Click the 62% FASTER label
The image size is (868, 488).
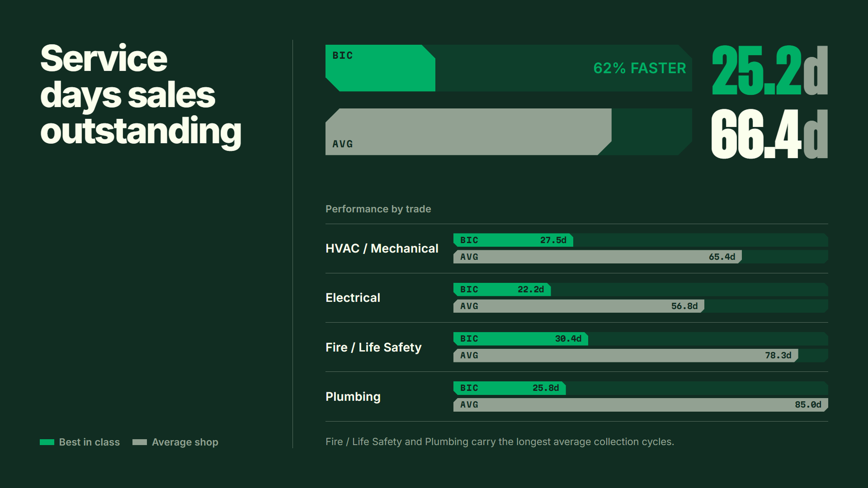[x=640, y=68]
